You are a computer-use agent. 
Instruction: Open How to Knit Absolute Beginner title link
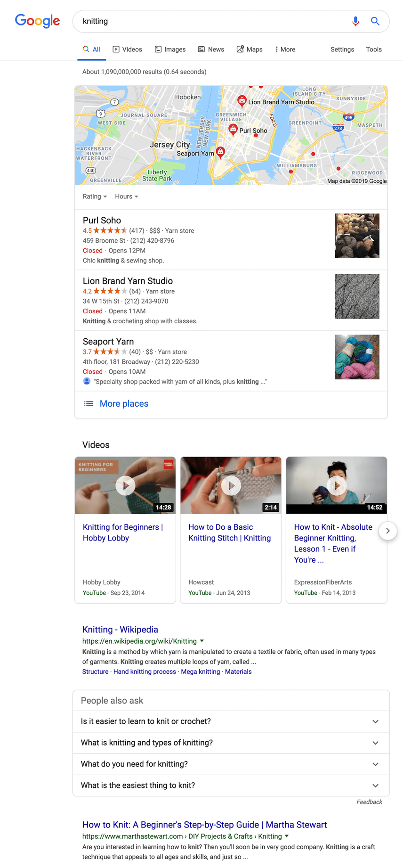[333, 543]
